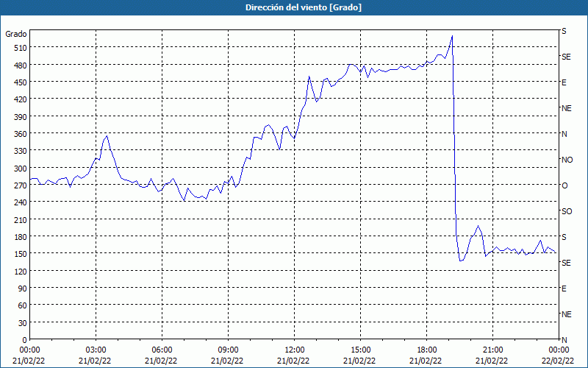Click the 450 tick label

tap(21, 82)
